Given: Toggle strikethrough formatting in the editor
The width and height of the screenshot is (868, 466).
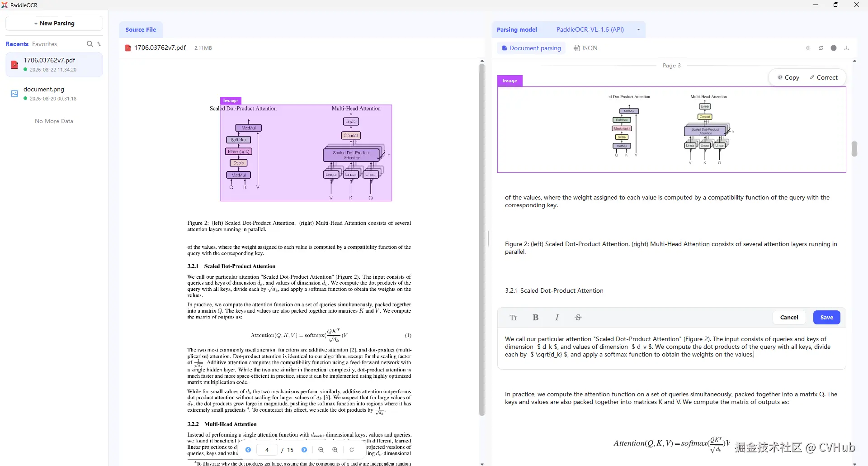Looking at the screenshot, I should (578, 318).
